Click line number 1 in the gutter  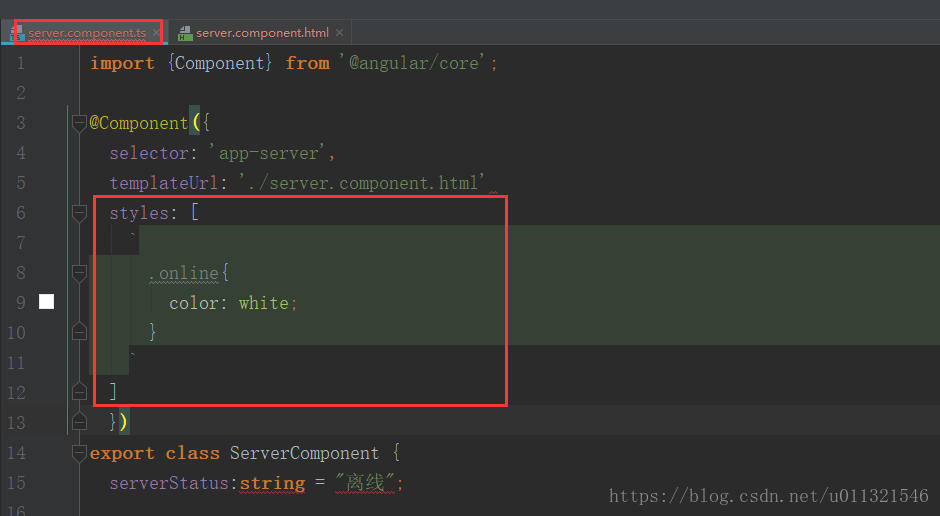point(21,63)
